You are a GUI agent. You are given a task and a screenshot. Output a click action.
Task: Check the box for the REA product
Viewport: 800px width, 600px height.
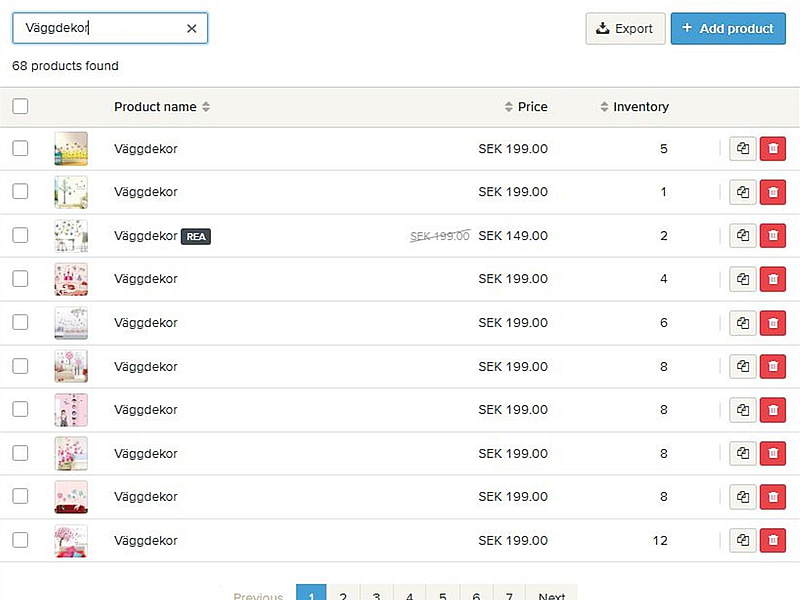(x=20, y=236)
